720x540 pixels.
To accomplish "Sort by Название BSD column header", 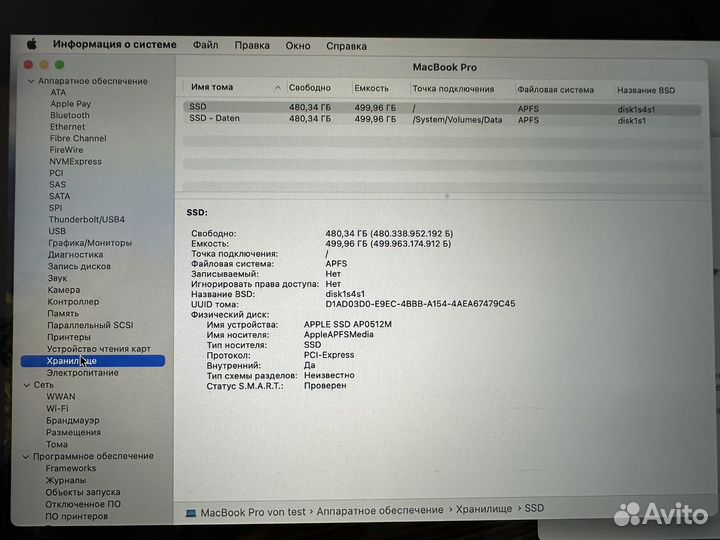I will 646,90.
